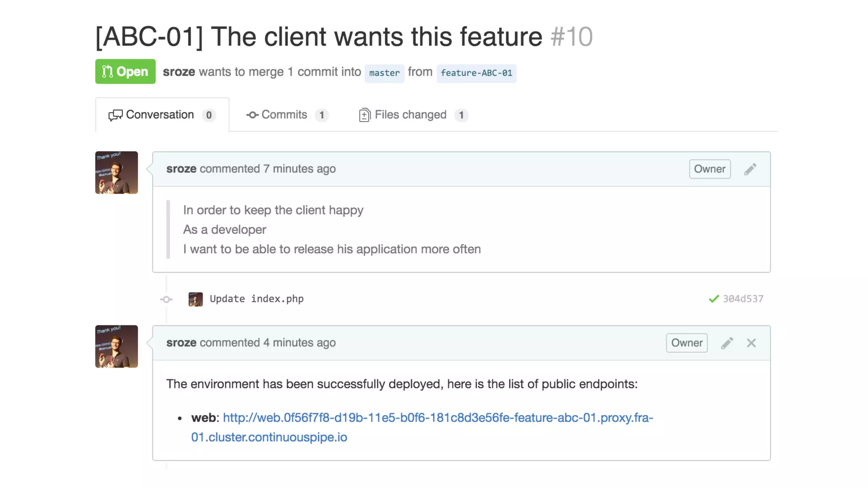Click small avatar beside Update index.php
Viewport: 868px width, 488px height.
(x=195, y=299)
